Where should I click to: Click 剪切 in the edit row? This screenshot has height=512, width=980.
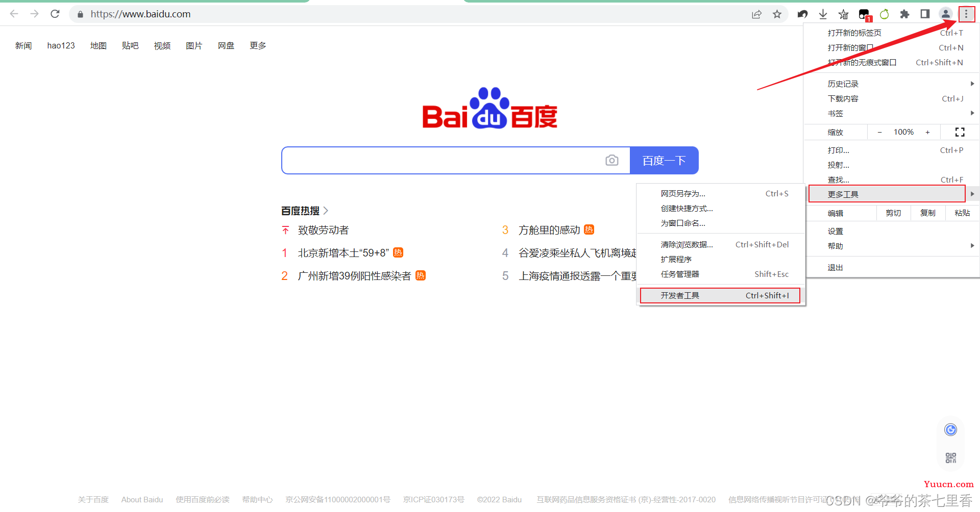[x=893, y=213]
